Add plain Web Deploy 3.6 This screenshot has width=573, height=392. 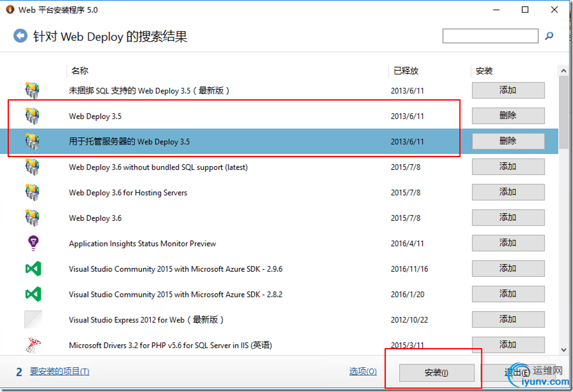coord(508,218)
